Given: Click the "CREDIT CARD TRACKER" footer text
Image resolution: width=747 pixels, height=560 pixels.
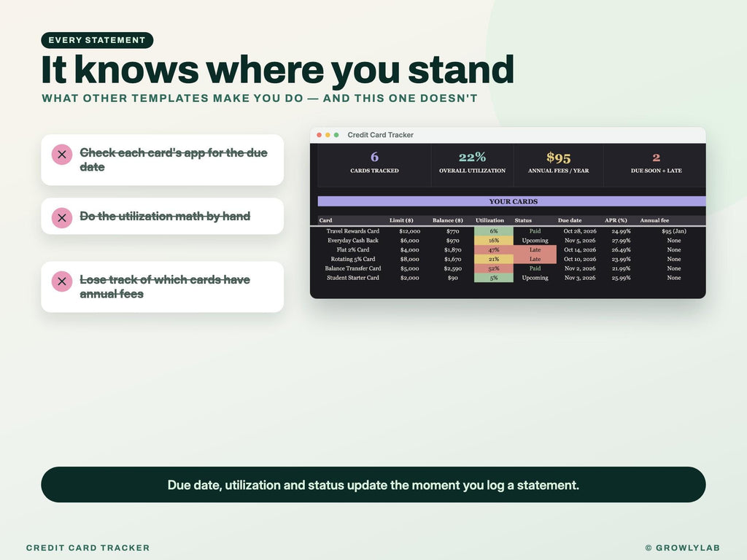Looking at the screenshot, I should coord(88,548).
